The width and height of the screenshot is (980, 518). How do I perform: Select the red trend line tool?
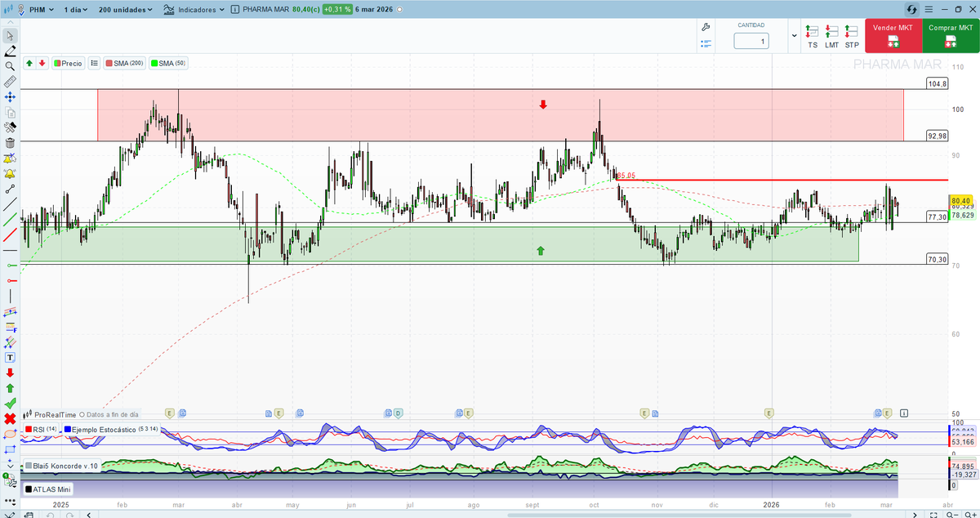click(10, 235)
